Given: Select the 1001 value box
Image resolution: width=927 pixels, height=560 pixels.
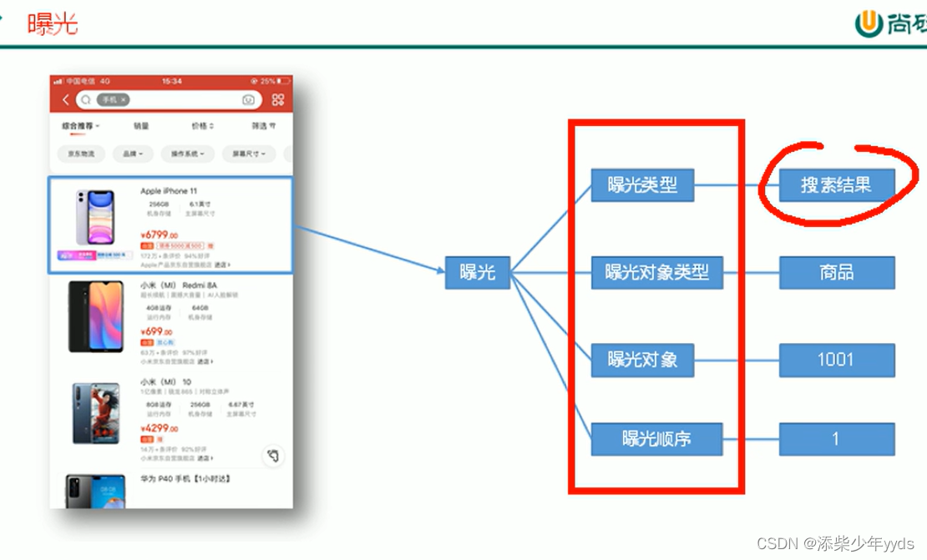Looking at the screenshot, I should pyautogui.click(x=837, y=360).
